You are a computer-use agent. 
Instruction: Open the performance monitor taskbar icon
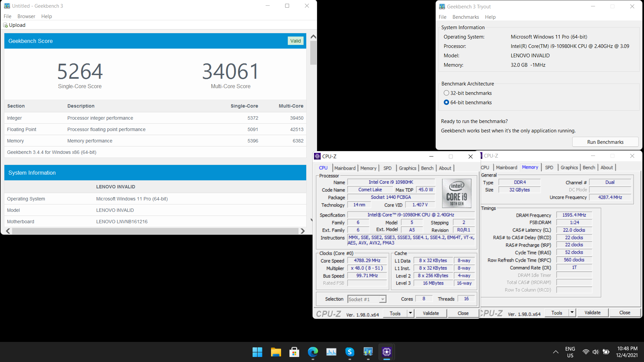click(x=331, y=352)
